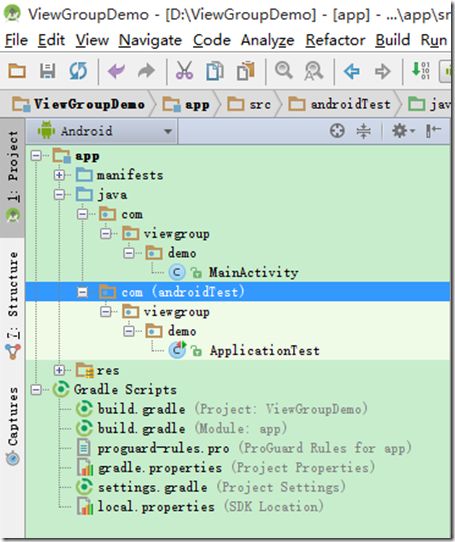Collapse viewgroup package under first com
Image resolution: width=455 pixels, height=542 pixels.
pyautogui.click(x=105, y=234)
